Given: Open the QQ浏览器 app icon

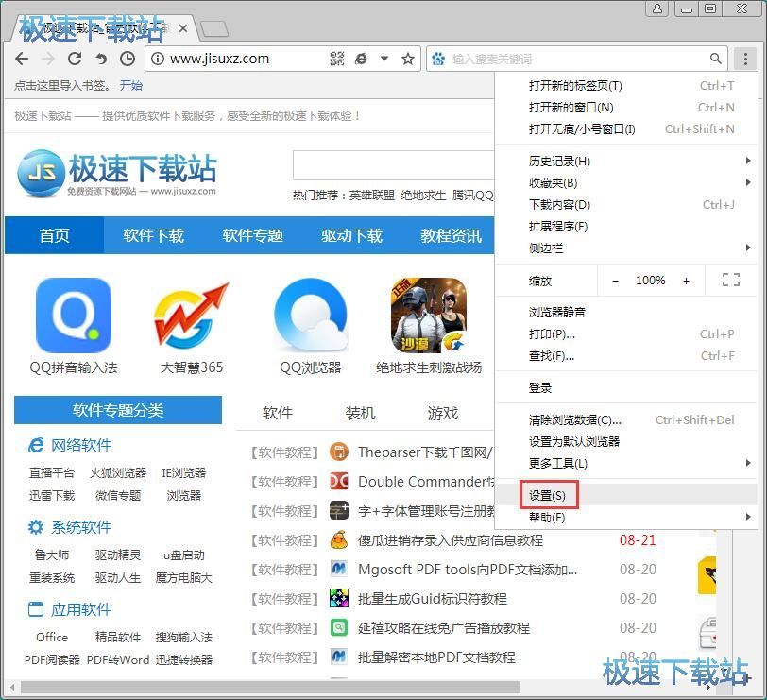Looking at the screenshot, I should 311,316.
